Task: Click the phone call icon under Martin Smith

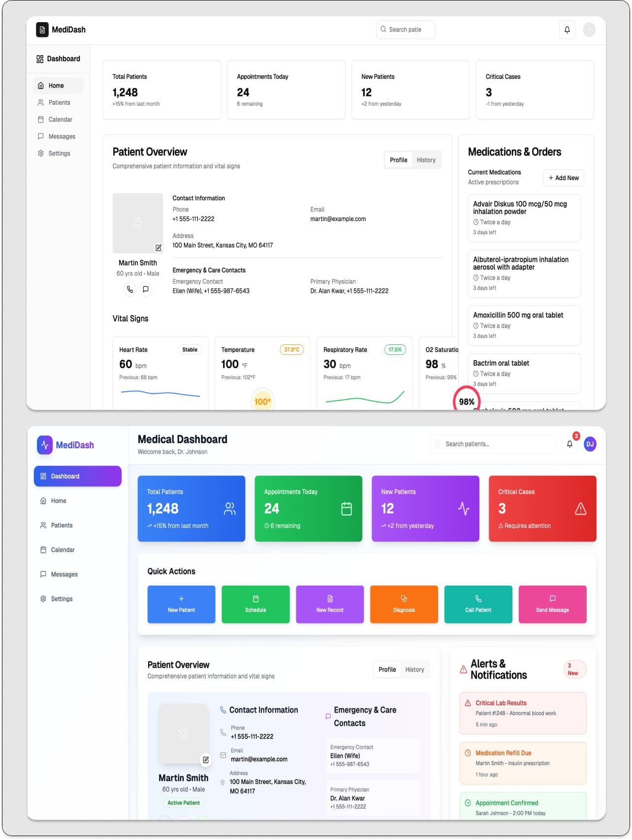Action: [130, 289]
